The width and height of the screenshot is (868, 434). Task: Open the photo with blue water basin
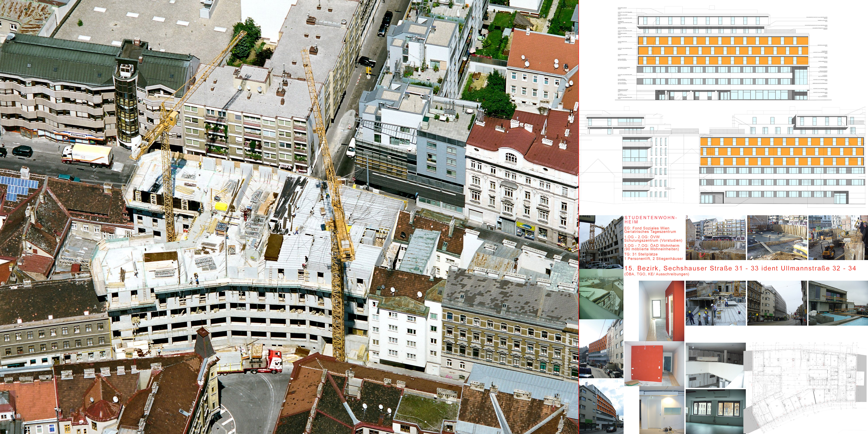click(x=838, y=303)
